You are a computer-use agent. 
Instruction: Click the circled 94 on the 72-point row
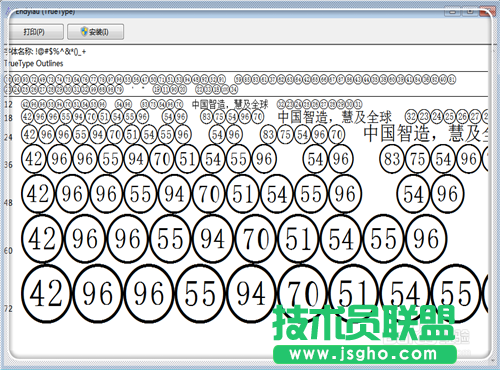[251, 294]
